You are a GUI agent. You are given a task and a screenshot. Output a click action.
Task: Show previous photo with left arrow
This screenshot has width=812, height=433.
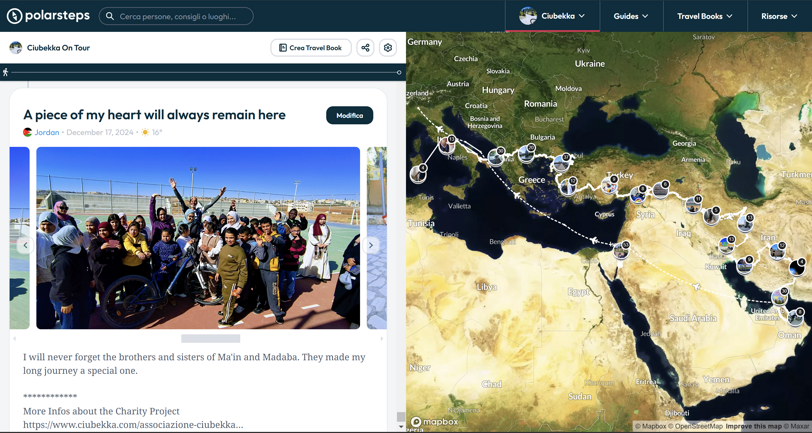click(x=25, y=245)
